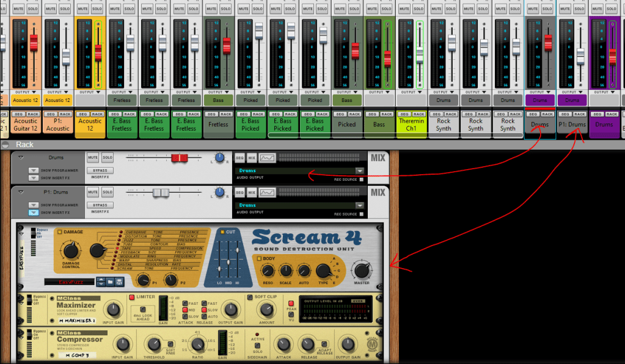Click the SEQ button on P1: Drums device
625x364 pixels.
(x=239, y=192)
